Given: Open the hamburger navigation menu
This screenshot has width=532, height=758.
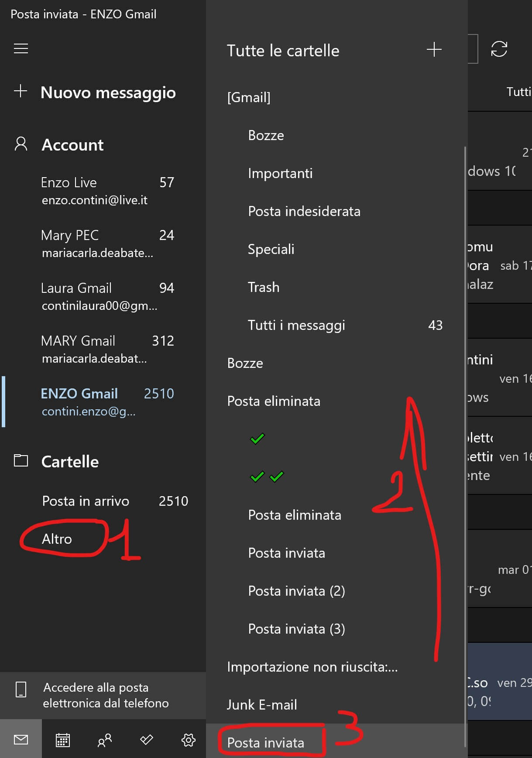Looking at the screenshot, I should [21, 48].
